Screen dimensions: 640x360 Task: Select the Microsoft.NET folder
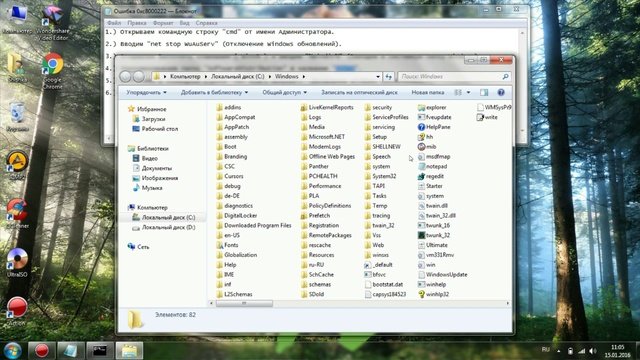(322, 137)
